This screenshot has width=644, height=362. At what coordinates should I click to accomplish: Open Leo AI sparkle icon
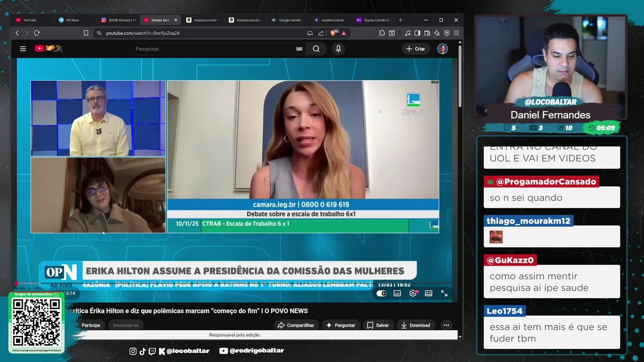tap(437, 33)
